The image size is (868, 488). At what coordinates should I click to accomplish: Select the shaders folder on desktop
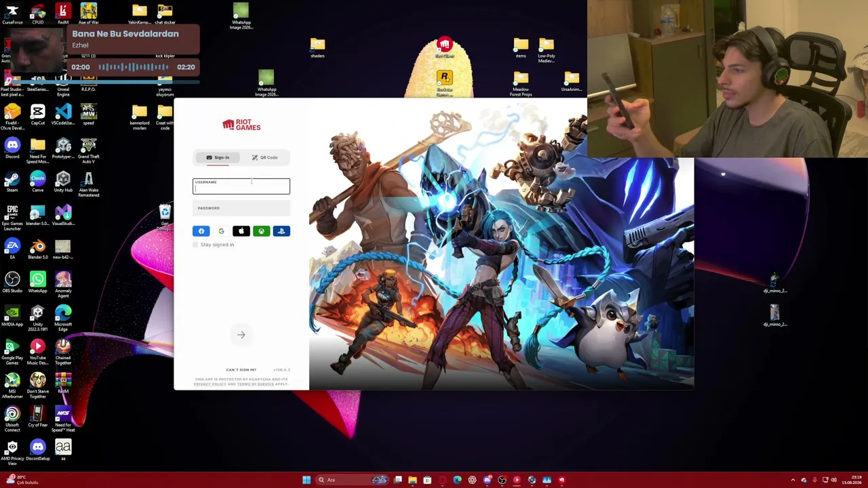[x=317, y=47]
